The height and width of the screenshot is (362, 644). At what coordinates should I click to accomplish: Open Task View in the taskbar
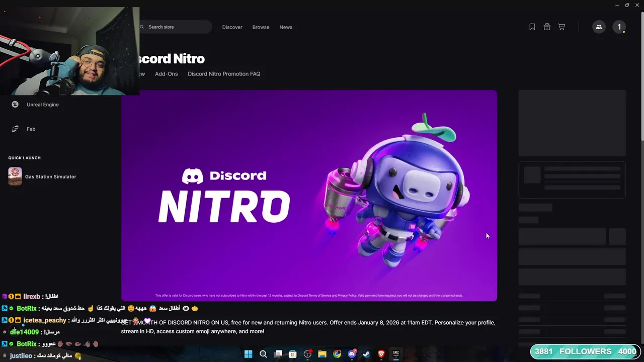point(278,354)
